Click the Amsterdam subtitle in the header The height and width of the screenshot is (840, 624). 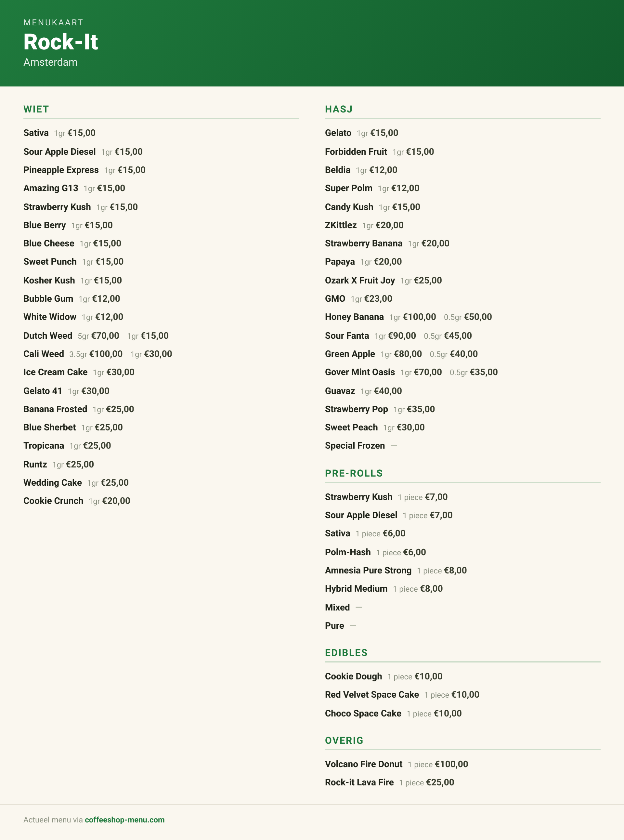point(51,62)
